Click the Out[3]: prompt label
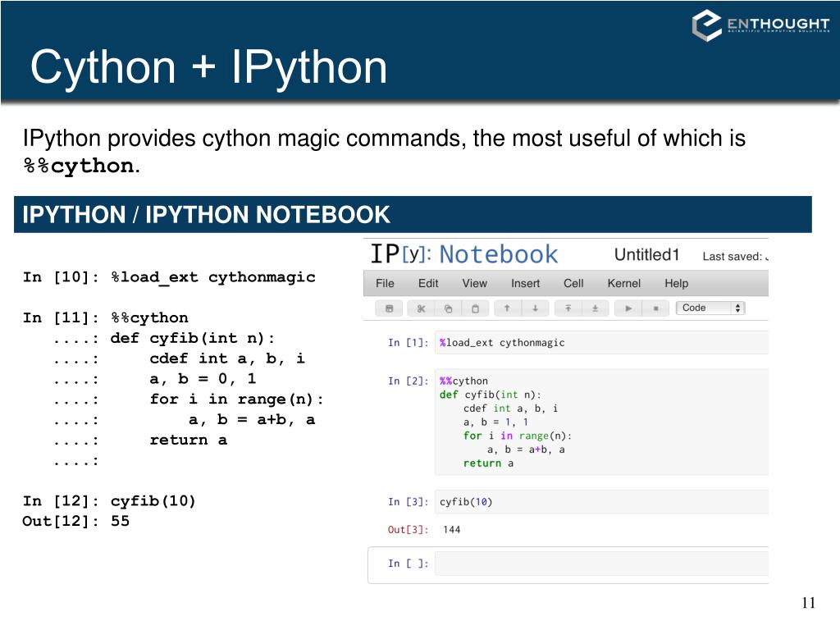This screenshot has width=840, height=630. tap(408, 530)
